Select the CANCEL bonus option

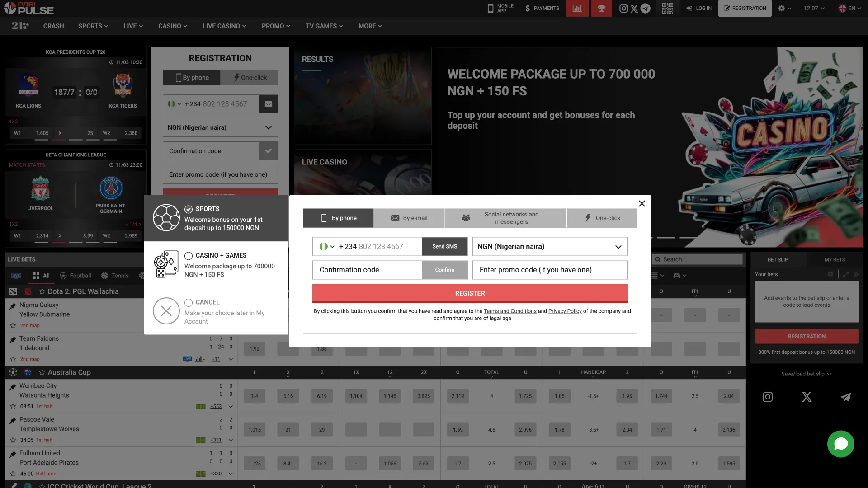pyautogui.click(x=216, y=311)
